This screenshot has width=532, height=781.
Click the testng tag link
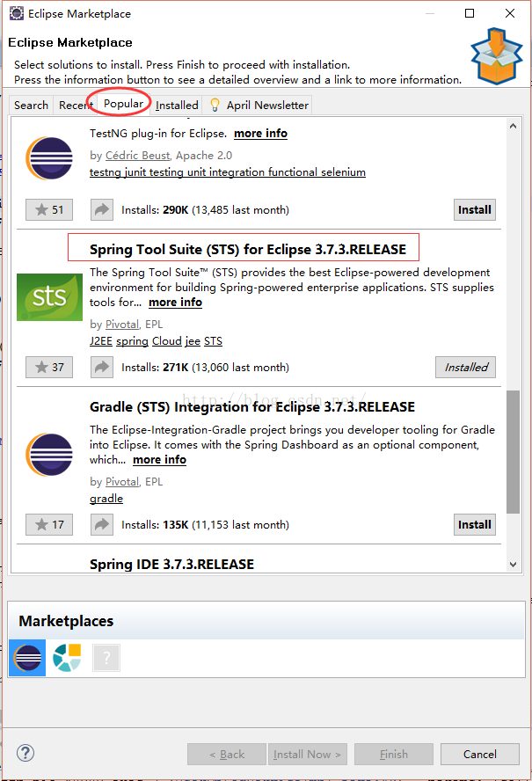(106, 172)
